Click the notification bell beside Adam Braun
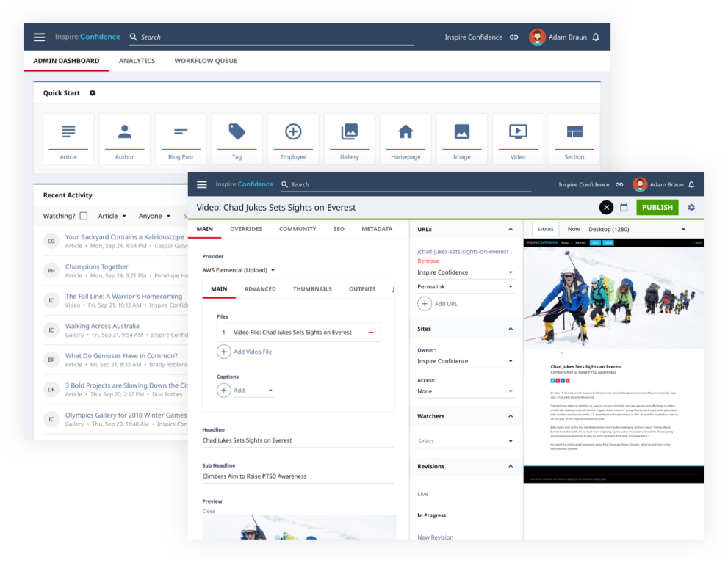The height and width of the screenshot is (563, 728). coord(596,37)
